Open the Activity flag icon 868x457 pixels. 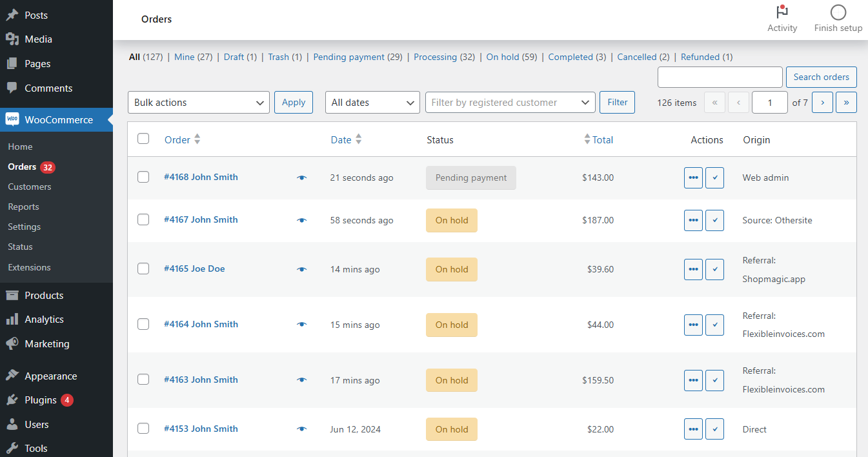pos(782,12)
